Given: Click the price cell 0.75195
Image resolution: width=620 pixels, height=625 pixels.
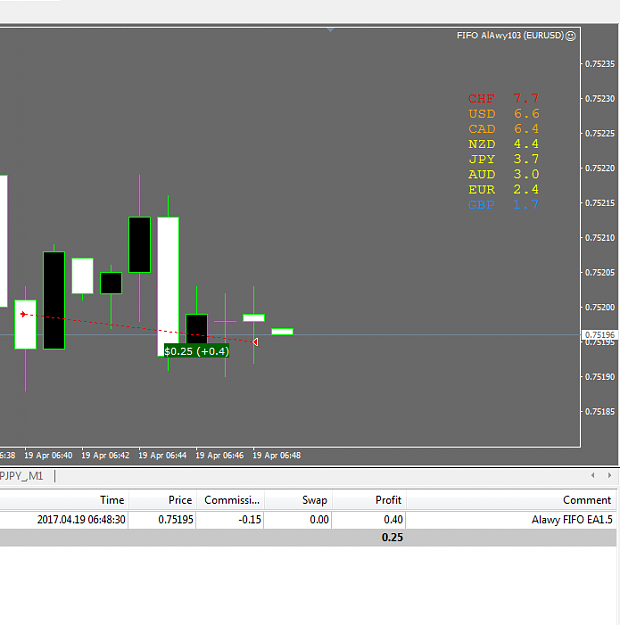Looking at the screenshot, I should click(176, 519).
